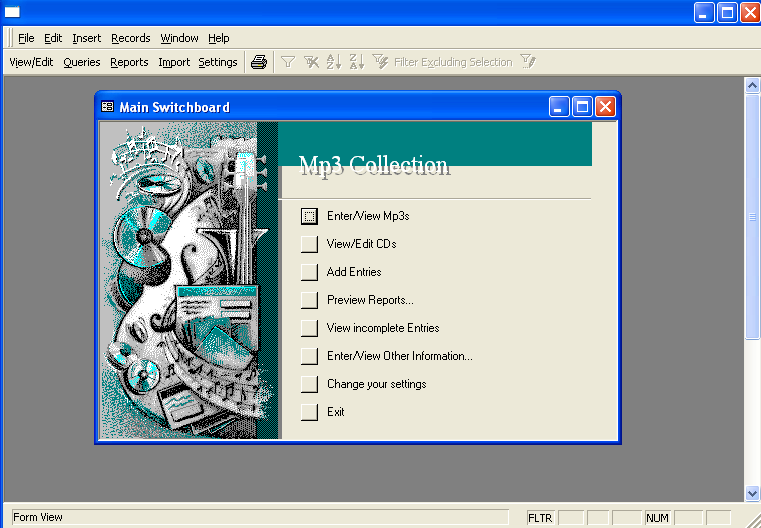The height and width of the screenshot is (528, 761).
Task: Open the Window menu
Action: click(x=179, y=38)
